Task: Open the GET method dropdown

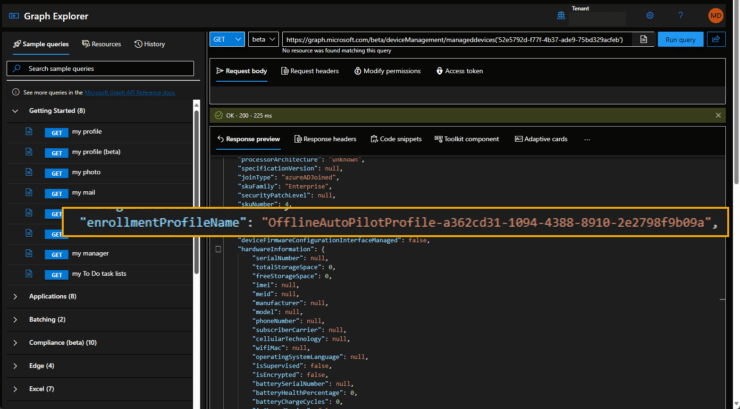Action: pos(227,39)
